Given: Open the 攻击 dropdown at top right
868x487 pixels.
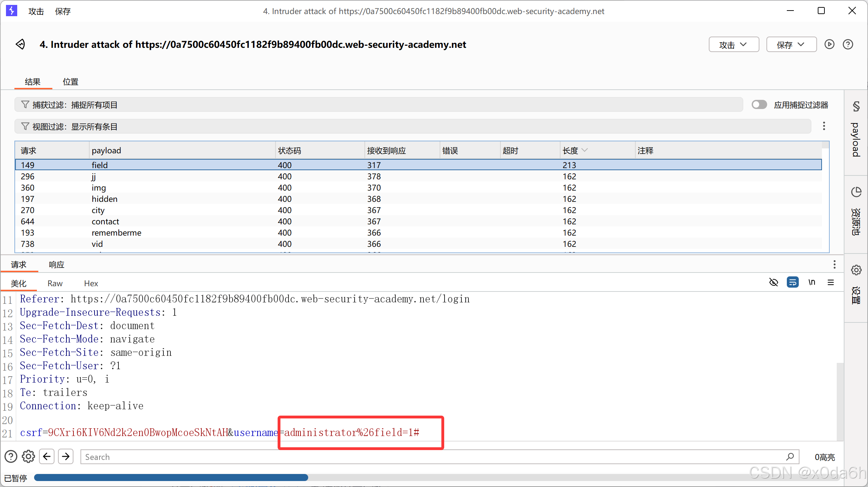Looking at the screenshot, I should pos(733,44).
